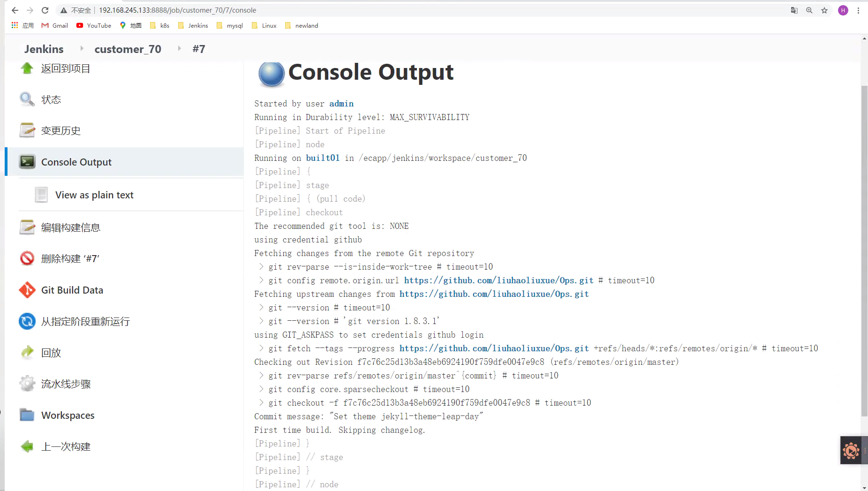Click edit build info notepad icon
The width and height of the screenshot is (868, 491).
27,227
